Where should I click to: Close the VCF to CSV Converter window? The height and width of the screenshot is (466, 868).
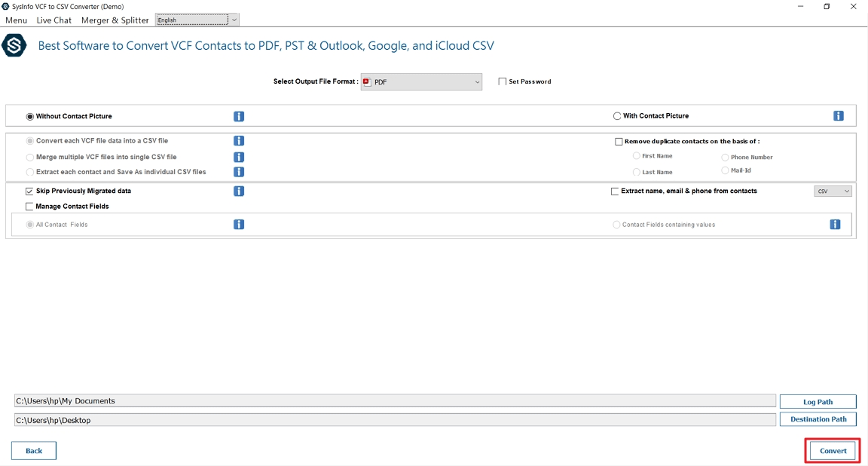point(853,7)
